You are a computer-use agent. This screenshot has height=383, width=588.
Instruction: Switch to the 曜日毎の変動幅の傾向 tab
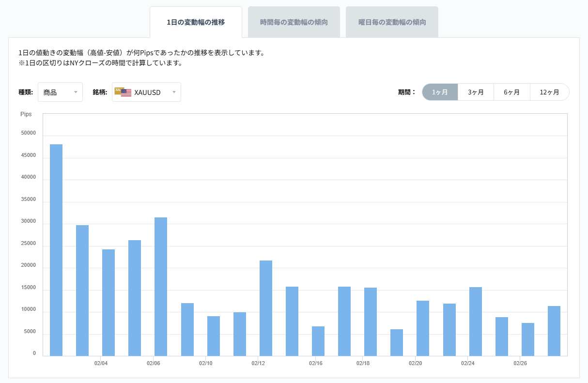(392, 21)
